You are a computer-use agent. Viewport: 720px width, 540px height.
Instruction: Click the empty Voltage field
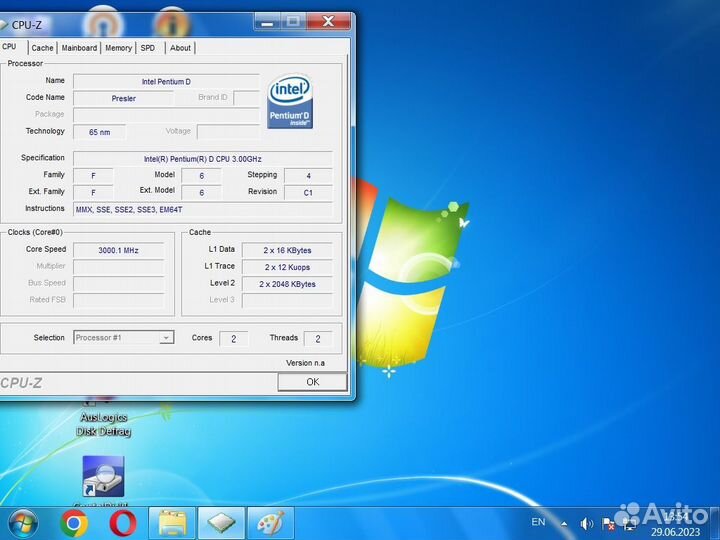(228, 132)
